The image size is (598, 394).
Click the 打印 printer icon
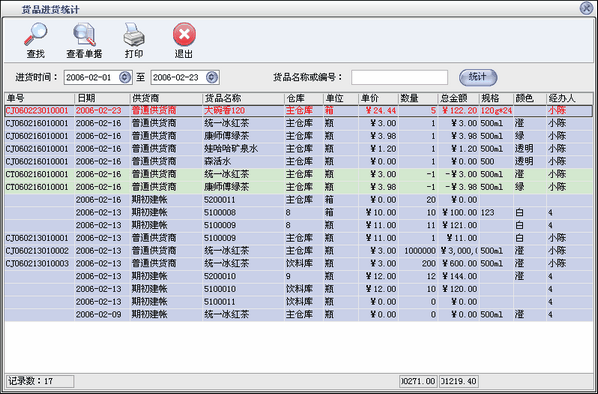tap(134, 34)
